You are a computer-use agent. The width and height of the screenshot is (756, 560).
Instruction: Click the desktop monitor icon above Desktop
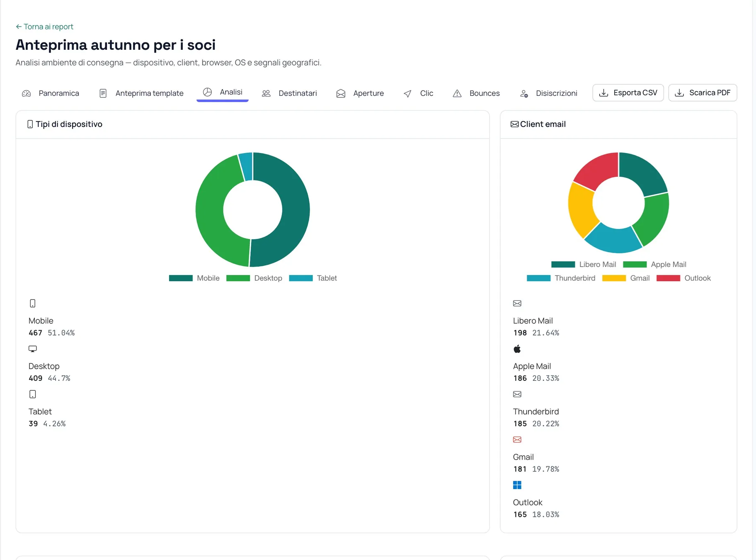pos(33,349)
